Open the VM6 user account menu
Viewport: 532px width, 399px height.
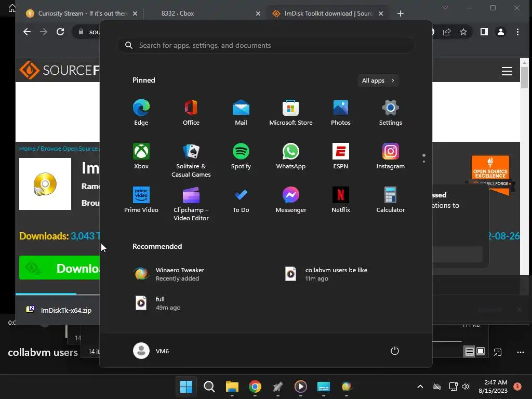point(151,351)
